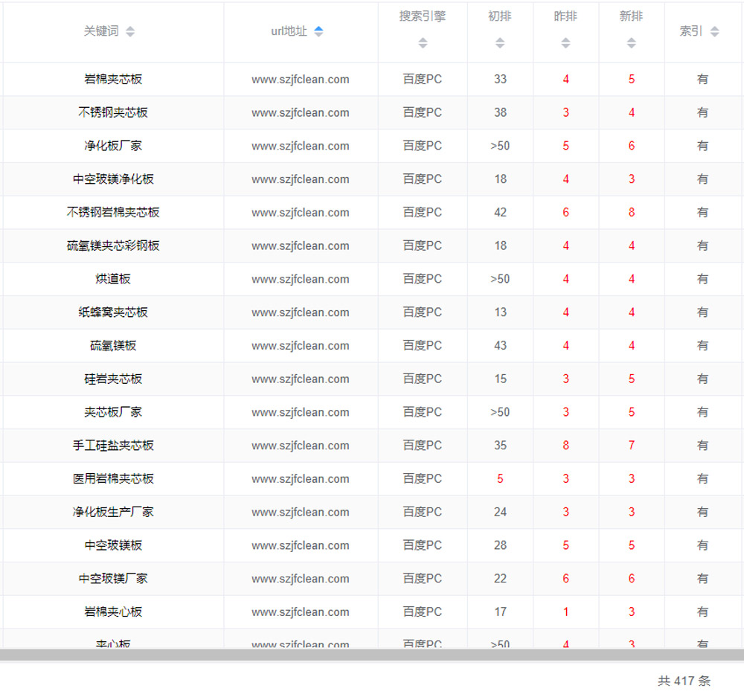Click the 净化板厂家 keyword

tap(113, 146)
